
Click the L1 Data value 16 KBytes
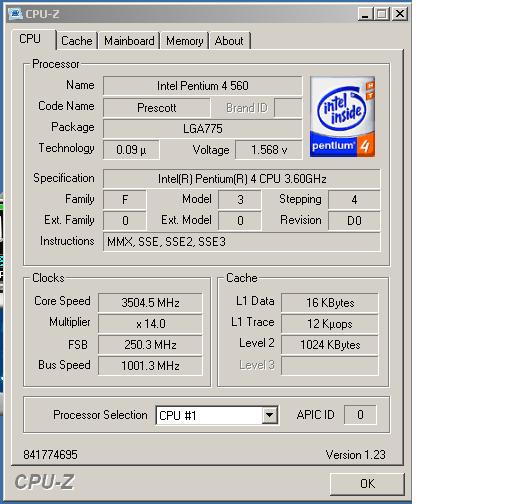coord(330,303)
